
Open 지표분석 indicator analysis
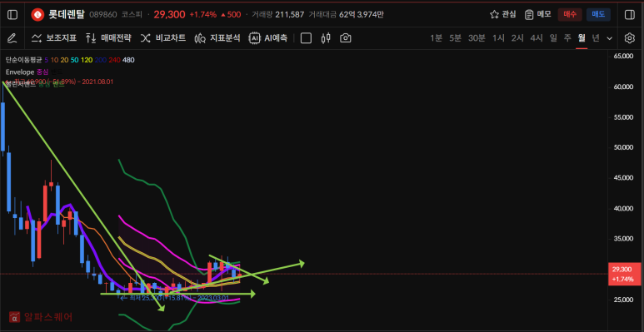(x=217, y=38)
